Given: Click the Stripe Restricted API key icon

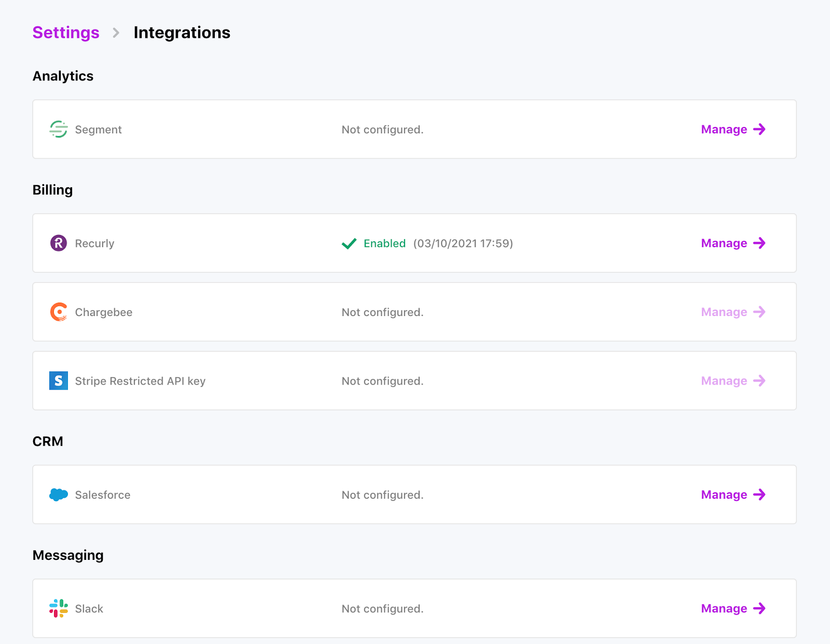Looking at the screenshot, I should (59, 380).
